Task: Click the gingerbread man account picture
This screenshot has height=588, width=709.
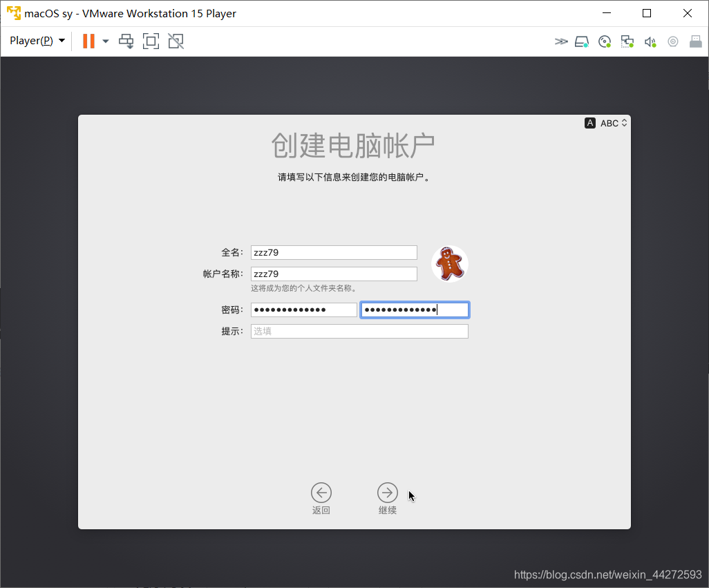Action: (x=450, y=264)
